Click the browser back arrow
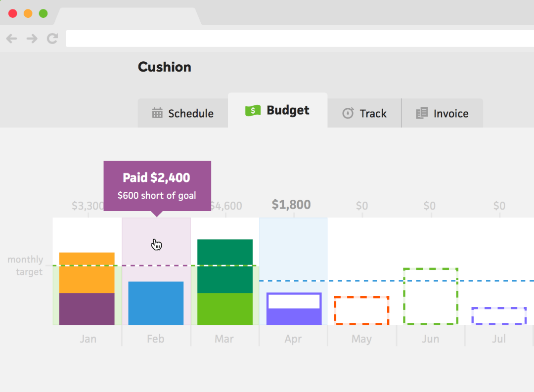 click(x=11, y=39)
